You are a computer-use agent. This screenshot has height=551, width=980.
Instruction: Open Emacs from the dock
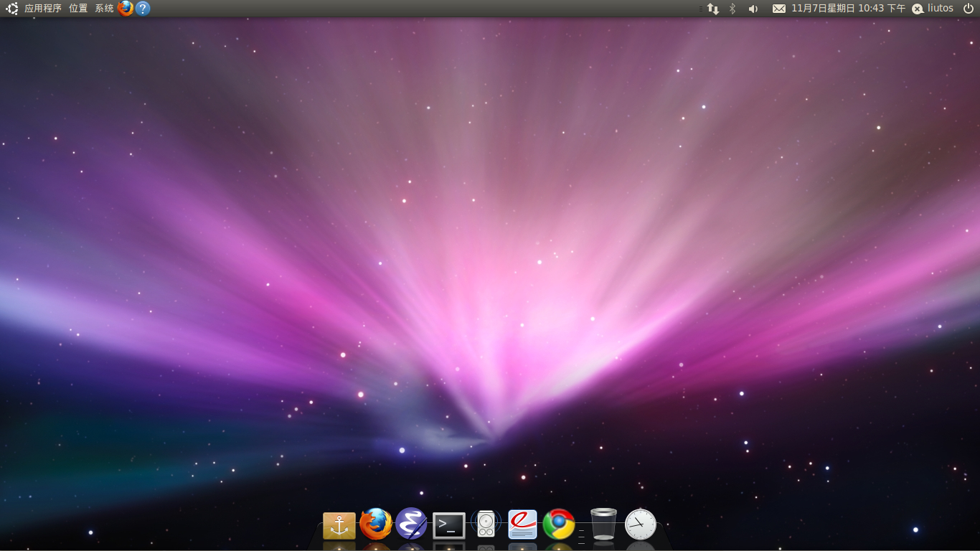[411, 524]
